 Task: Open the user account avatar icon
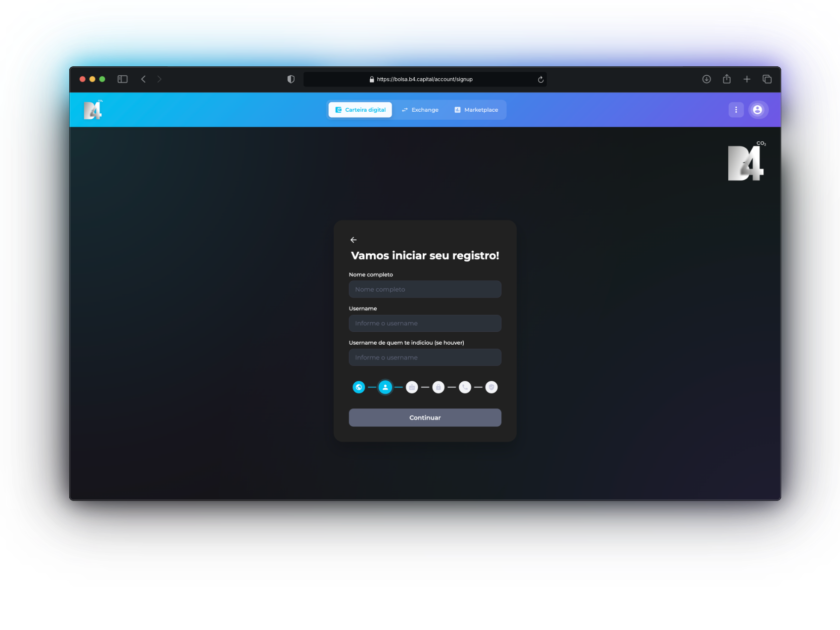pyautogui.click(x=757, y=110)
